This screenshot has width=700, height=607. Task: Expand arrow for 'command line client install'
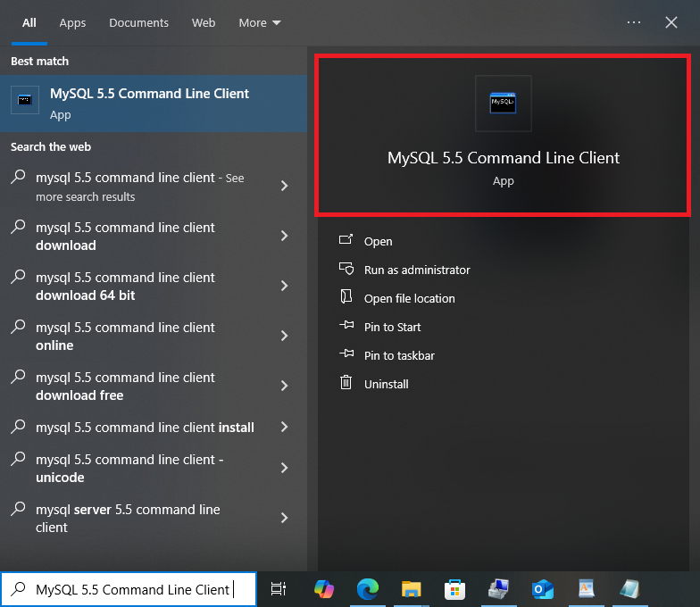pos(284,427)
